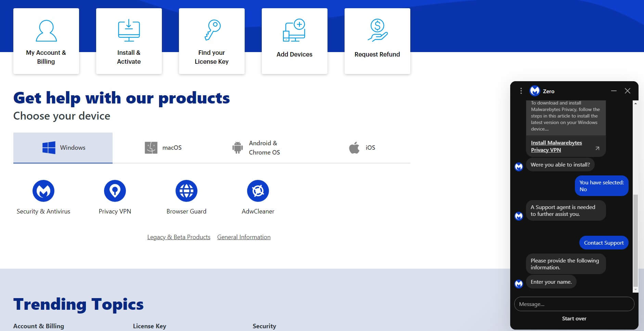Click the Windows logo icon

pyautogui.click(x=49, y=148)
